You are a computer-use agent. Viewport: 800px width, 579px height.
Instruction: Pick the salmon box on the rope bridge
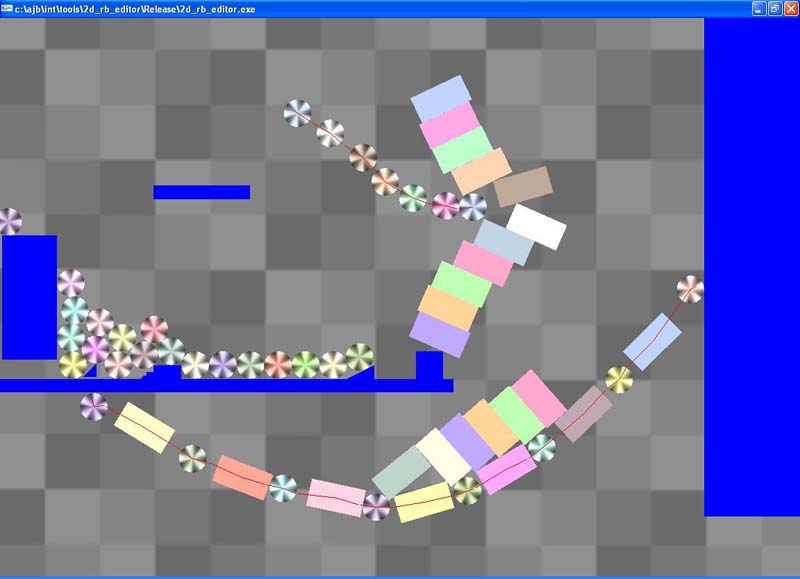coord(242,477)
